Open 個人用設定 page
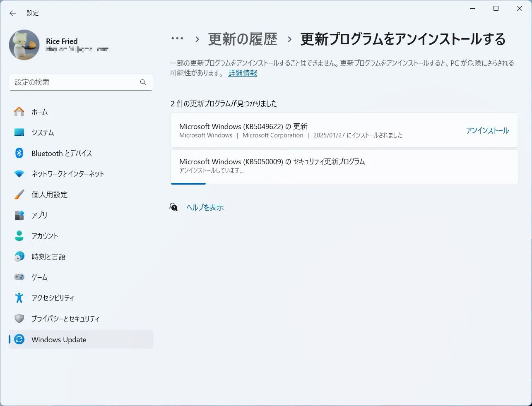Screen dimensions: 532x406 point(81,195)
